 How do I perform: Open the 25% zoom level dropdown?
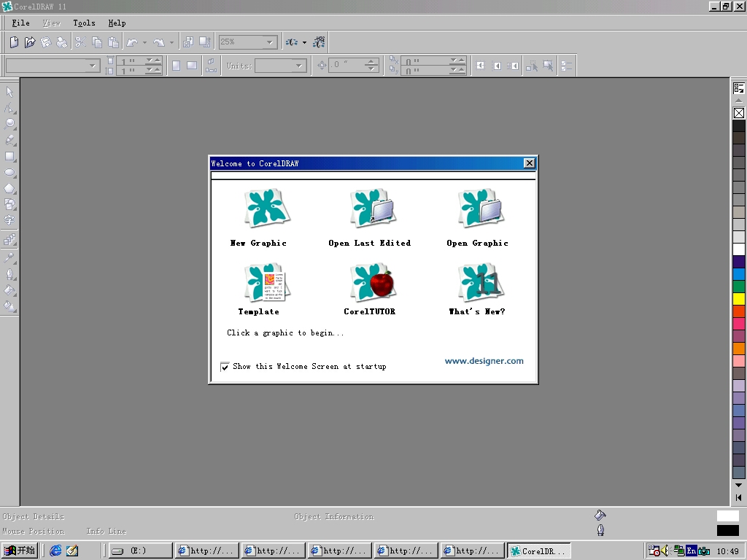click(x=270, y=42)
